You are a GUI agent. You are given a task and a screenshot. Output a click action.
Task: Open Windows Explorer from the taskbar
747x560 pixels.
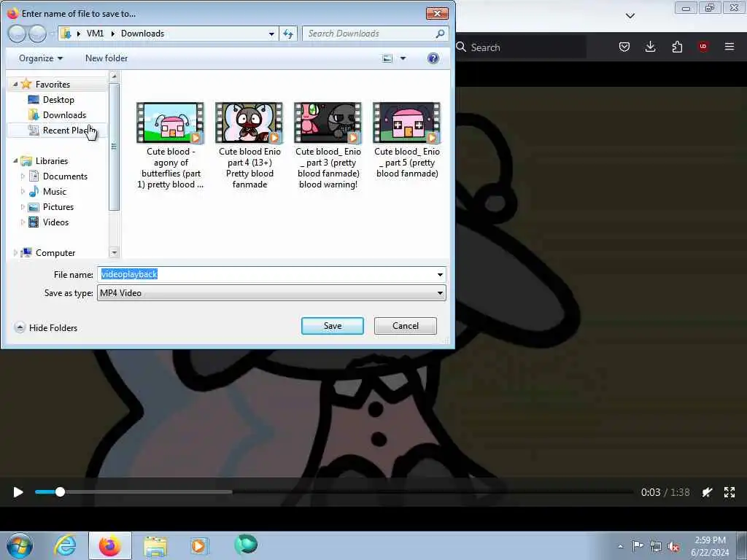coord(155,546)
